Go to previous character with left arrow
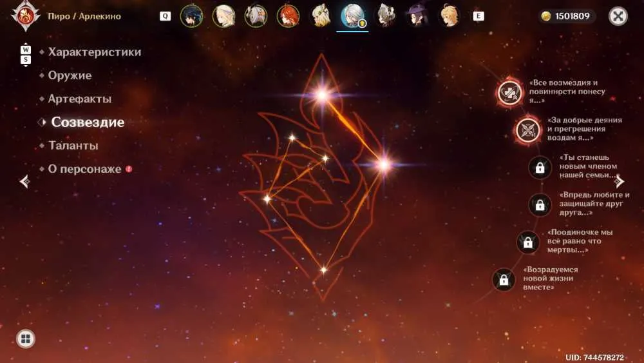The image size is (644, 363). point(24,181)
